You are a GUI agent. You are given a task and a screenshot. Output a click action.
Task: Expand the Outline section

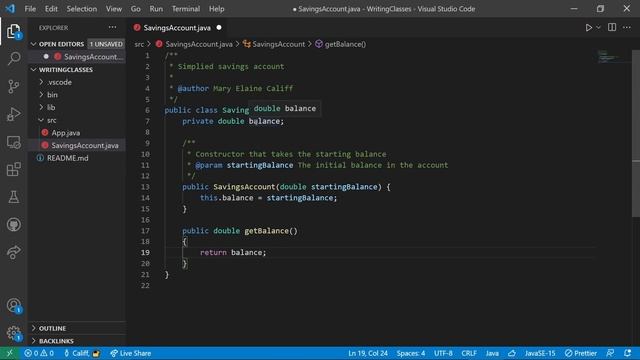[x=52, y=328]
